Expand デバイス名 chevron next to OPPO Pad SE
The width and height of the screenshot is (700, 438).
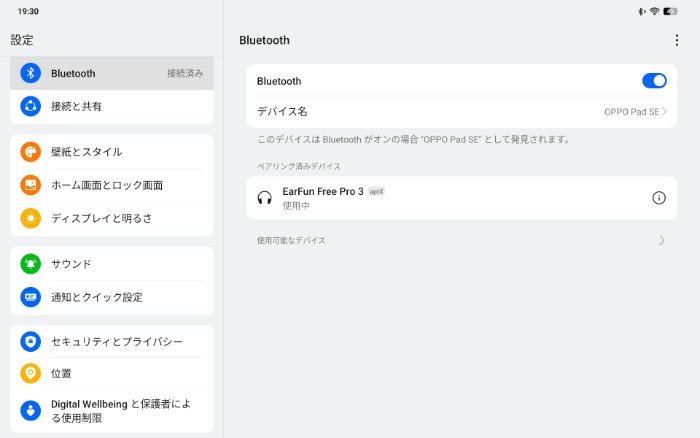pyautogui.click(x=664, y=112)
